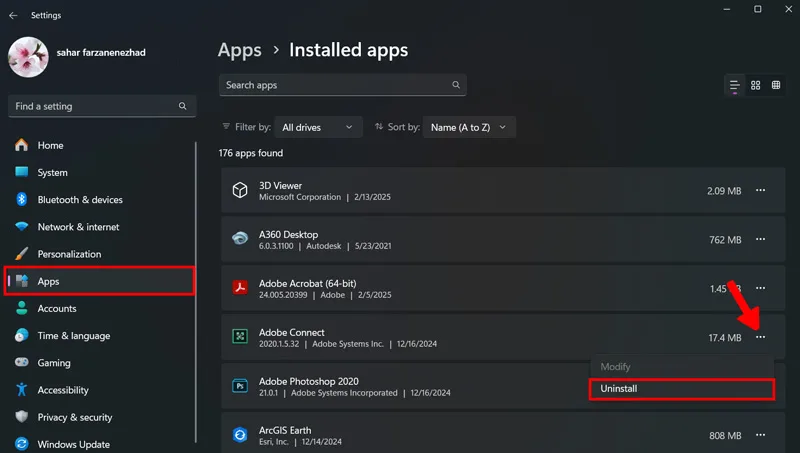Open more options for A360 Desktop
The height and width of the screenshot is (453, 800).
coord(760,239)
